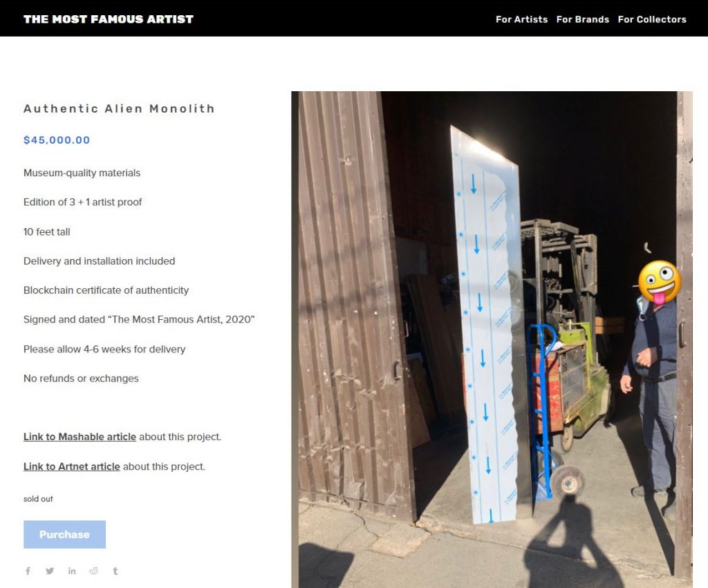Click the monolith product photo
Viewport: 708px width, 588px height.
(x=492, y=339)
